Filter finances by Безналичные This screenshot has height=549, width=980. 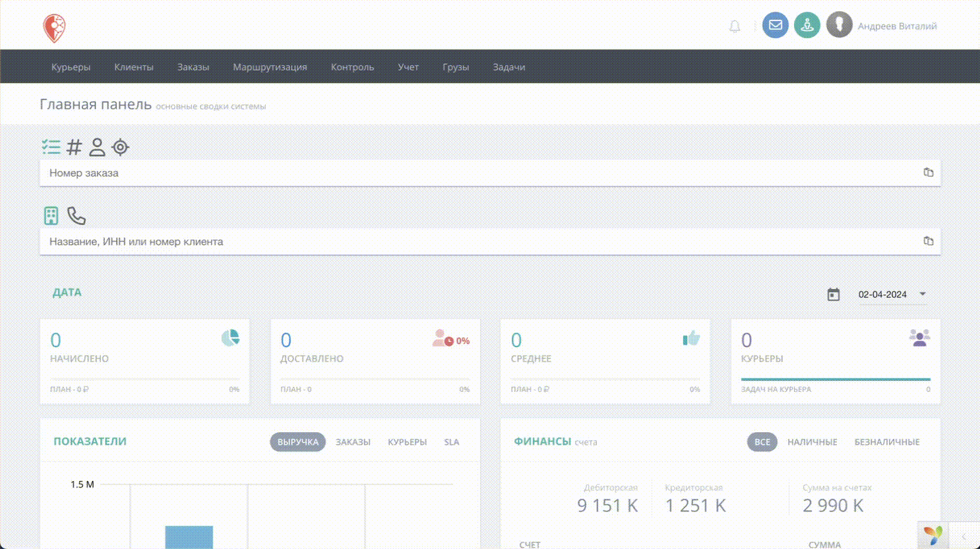pyautogui.click(x=886, y=442)
